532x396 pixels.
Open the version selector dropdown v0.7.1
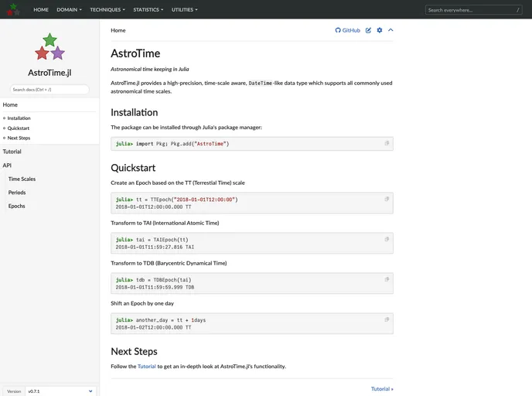pyautogui.click(x=60, y=391)
